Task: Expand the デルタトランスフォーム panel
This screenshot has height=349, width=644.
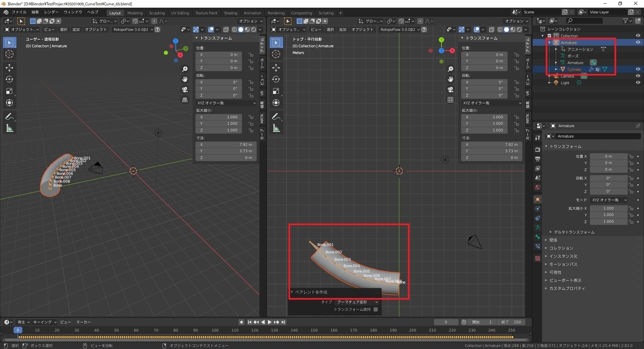Action: click(x=572, y=232)
